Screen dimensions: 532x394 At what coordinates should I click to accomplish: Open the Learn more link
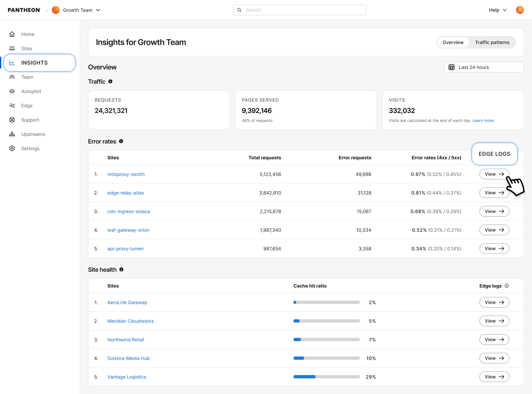pyautogui.click(x=483, y=121)
